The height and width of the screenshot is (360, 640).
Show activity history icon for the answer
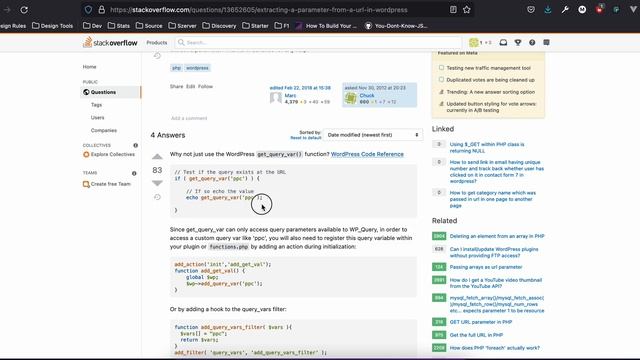[x=157, y=197]
